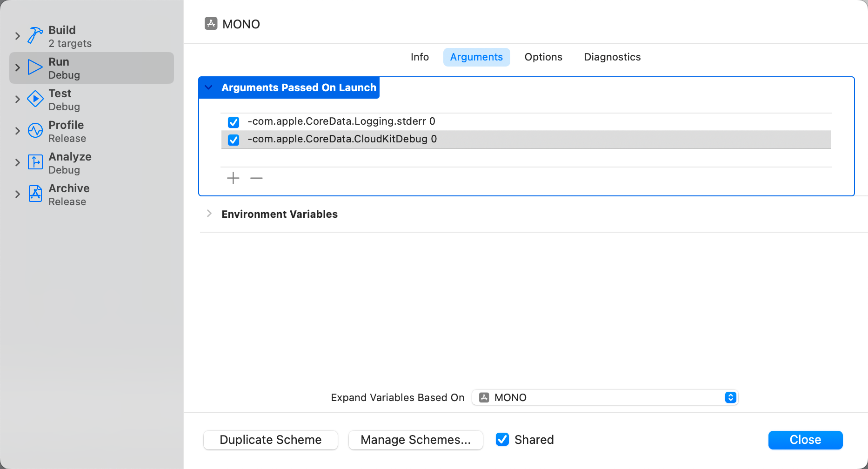Expand the Build action disclosure chevron
868x469 pixels.
[18, 36]
